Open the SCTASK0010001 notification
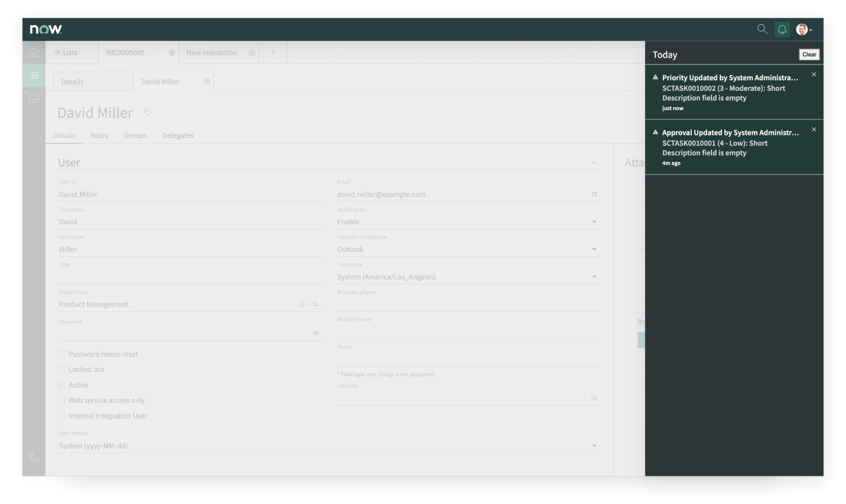The image size is (846, 504). click(x=734, y=147)
